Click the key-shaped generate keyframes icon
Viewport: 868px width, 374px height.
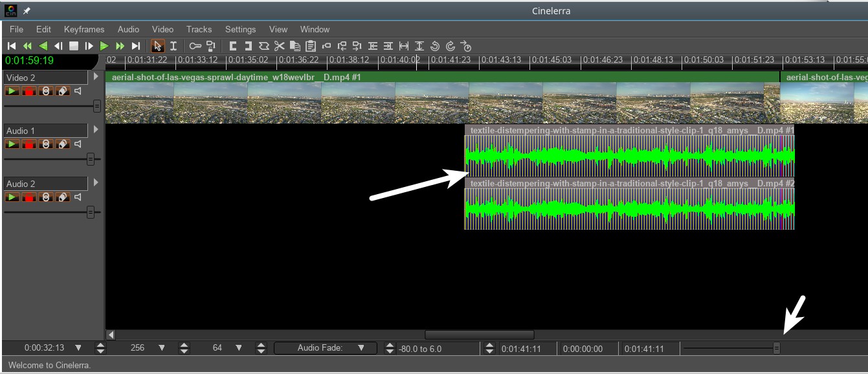(195, 46)
